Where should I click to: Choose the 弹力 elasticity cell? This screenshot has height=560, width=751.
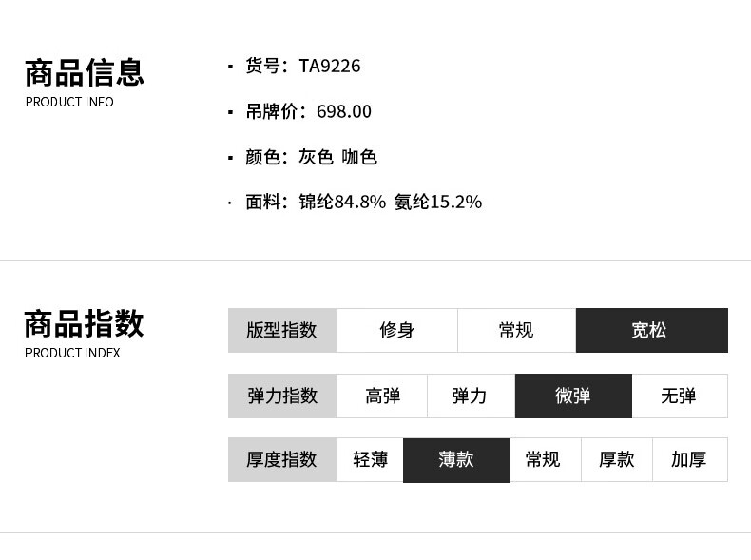point(472,396)
